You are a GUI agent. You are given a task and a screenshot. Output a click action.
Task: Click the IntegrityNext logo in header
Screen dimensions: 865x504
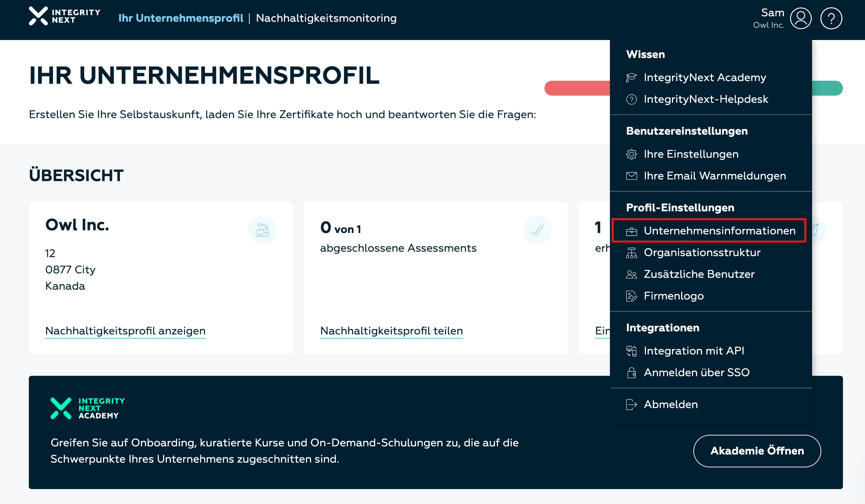(x=64, y=16)
